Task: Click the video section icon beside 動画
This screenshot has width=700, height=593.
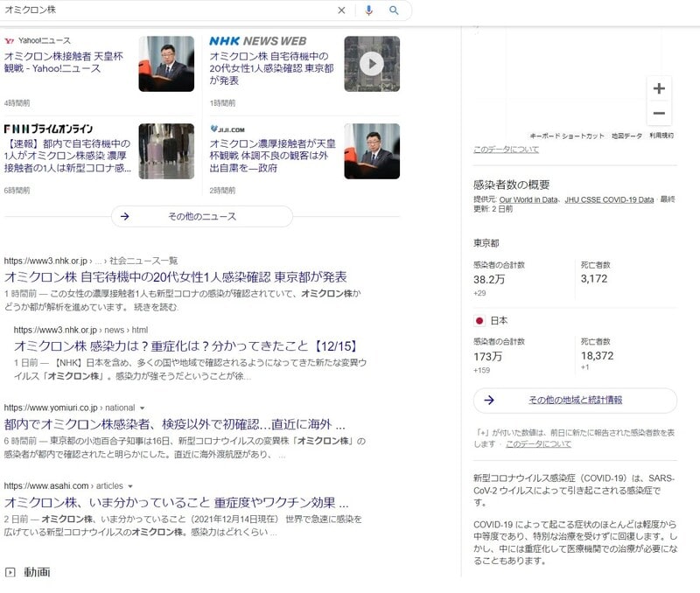Action: (10, 572)
